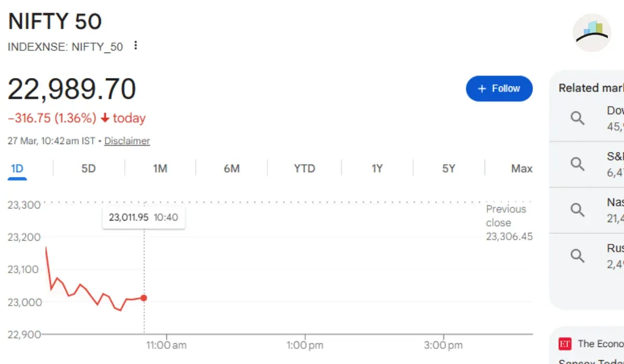Select the 1D chart range tab
This screenshot has height=364, width=624.
(17, 168)
